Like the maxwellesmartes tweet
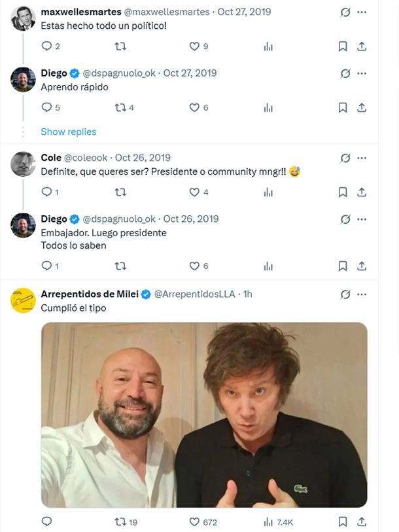This screenshot has height=532, width=399. 194,46
